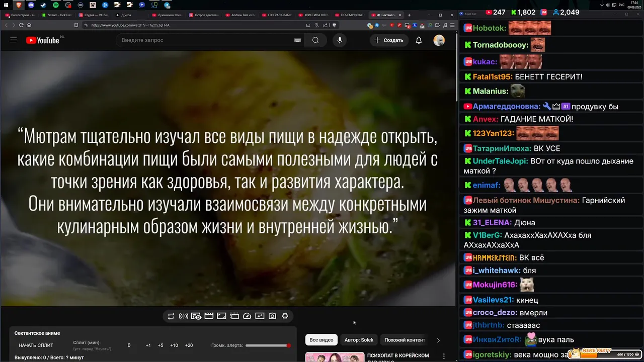Image resolution: width=644 pixels, height=362 pixels.
Task: Toggle cinema mode clapperboard icon
Action: point(209,316)
